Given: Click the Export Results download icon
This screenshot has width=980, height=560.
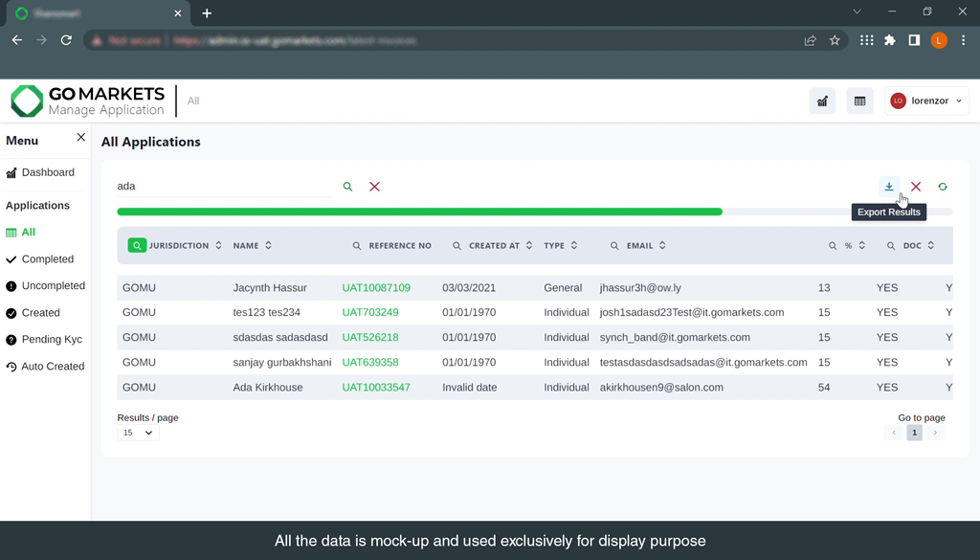Looking at the screenshot, I should point(889,187).
